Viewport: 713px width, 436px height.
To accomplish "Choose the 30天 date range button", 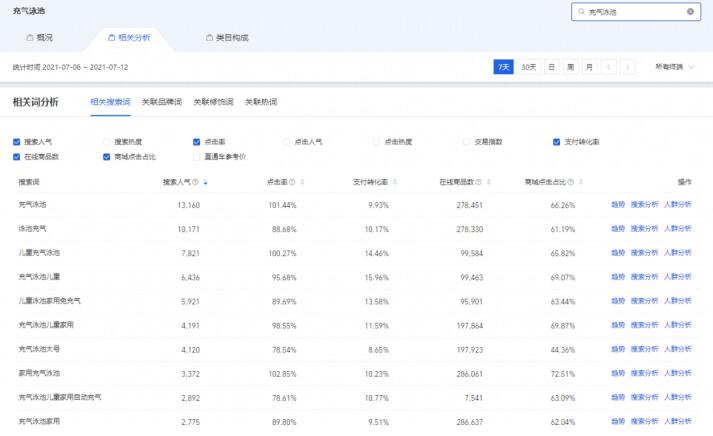I will (529, 67).
